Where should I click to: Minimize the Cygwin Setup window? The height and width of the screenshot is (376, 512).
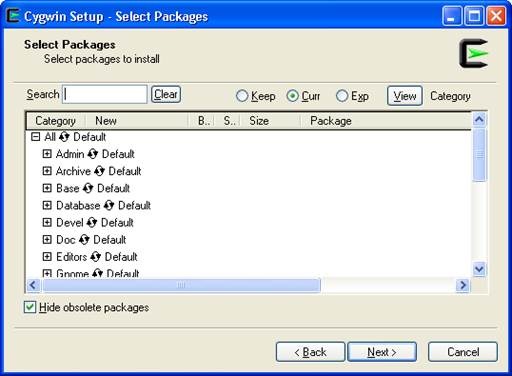[452, 16]
